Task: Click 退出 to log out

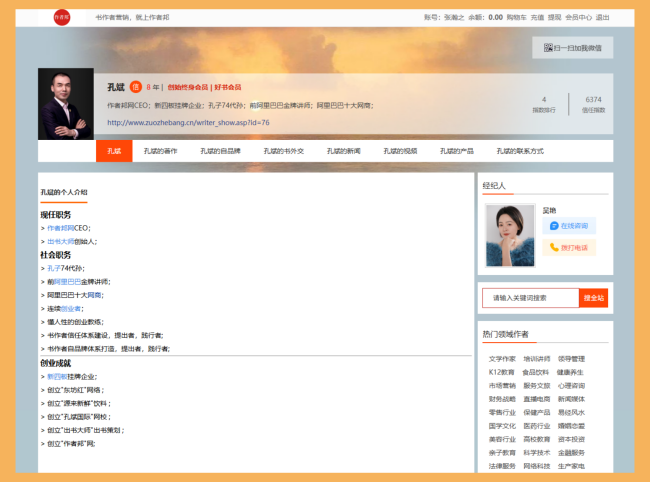Action: coord(602,17)
